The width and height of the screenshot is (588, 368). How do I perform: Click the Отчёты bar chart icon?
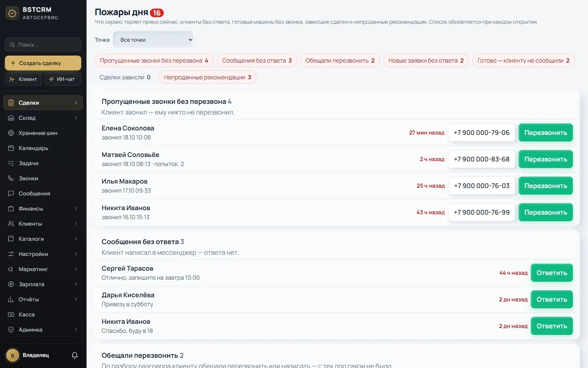pos(11,299)
